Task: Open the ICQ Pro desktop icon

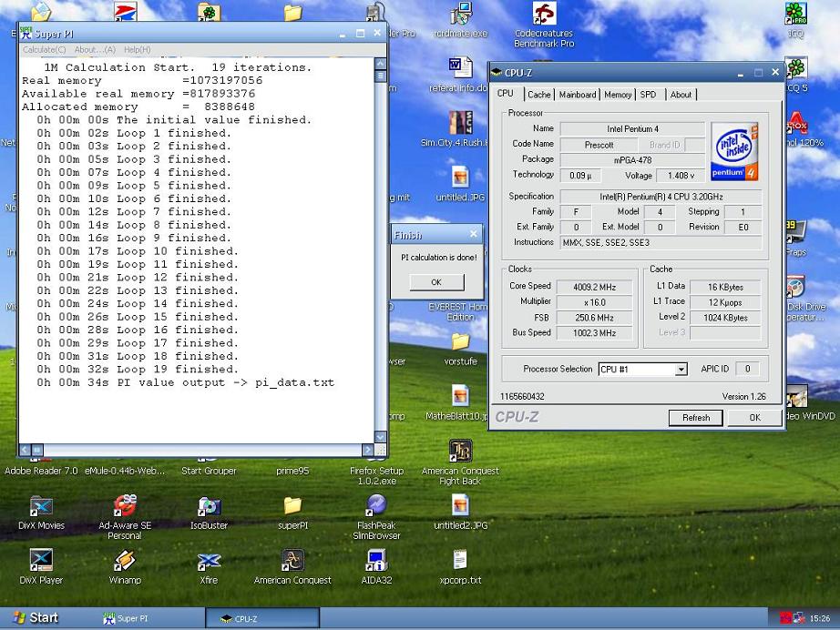Action: tap(795, 13)
